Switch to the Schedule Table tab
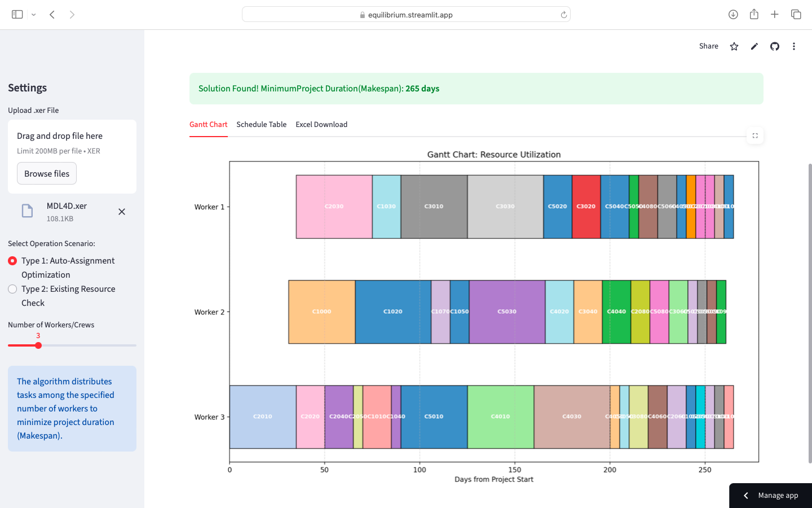Viewport: 812px width, 508px height. click(x=261, y=125)
